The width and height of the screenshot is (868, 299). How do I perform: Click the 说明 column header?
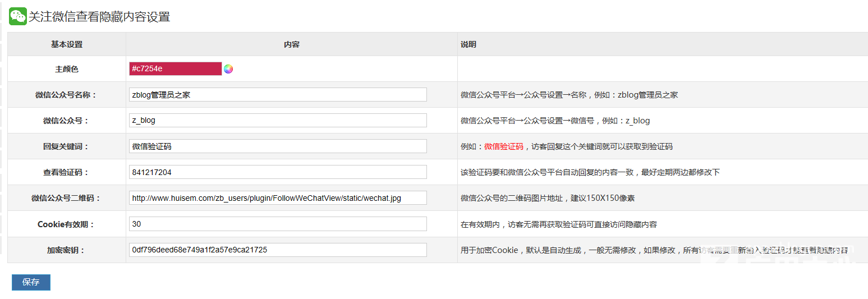pos(469,44)
